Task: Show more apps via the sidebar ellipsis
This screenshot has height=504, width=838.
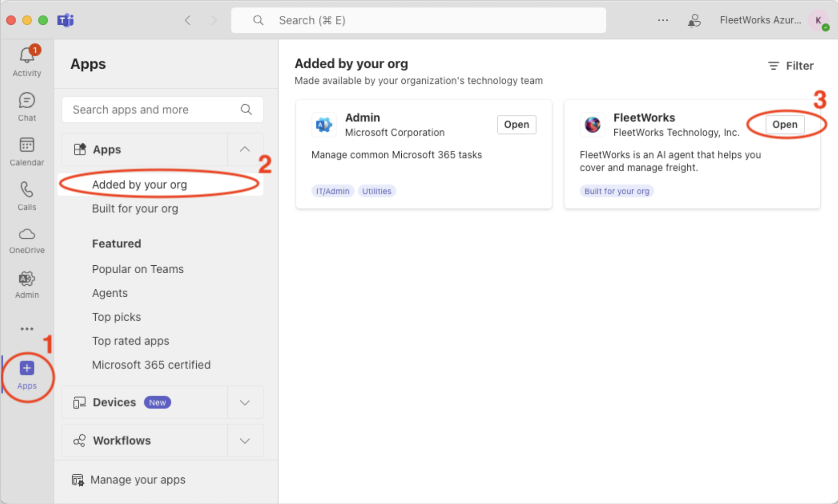Action: pyautogui.click(x=27, y=329)
